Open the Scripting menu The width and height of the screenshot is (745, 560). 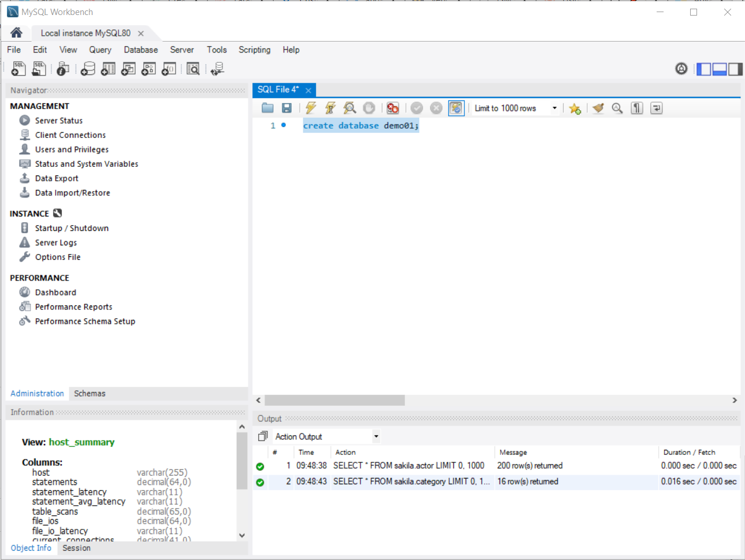pyautogui.click(x=255, y=50)
